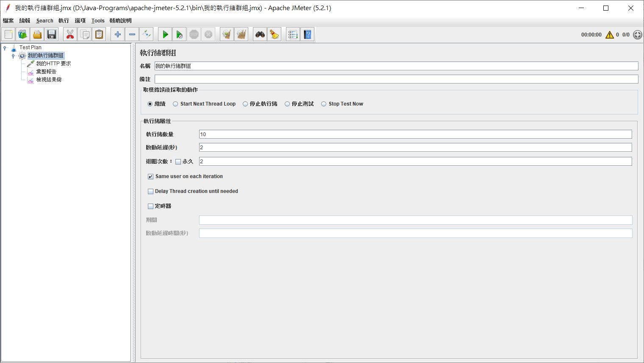Clear results with single broom

pos(227,34)
